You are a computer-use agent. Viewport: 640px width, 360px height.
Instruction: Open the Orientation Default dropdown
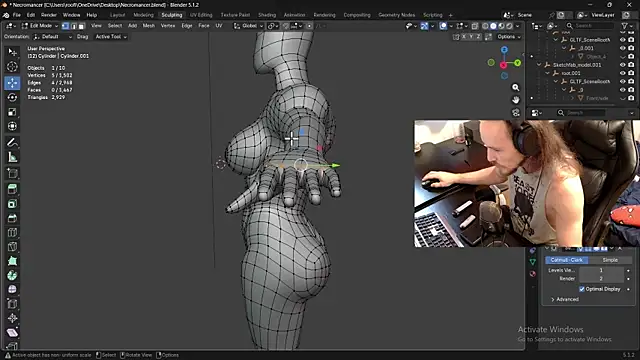53,37
